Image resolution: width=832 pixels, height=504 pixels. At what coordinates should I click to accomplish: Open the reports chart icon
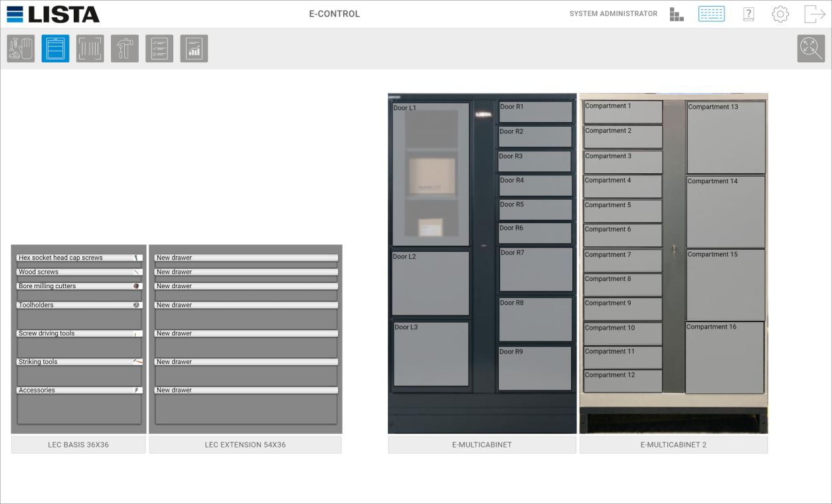194,48
